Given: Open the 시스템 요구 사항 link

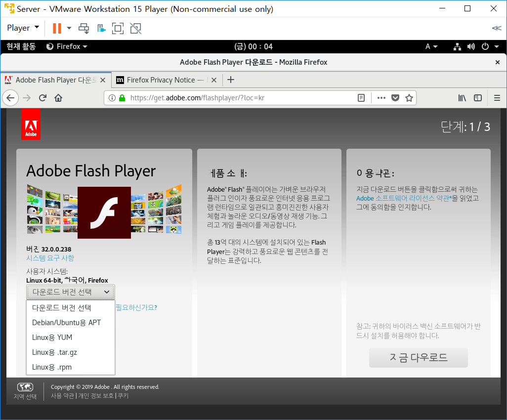Looking at the screenshot, I should [x=50, y=258].
